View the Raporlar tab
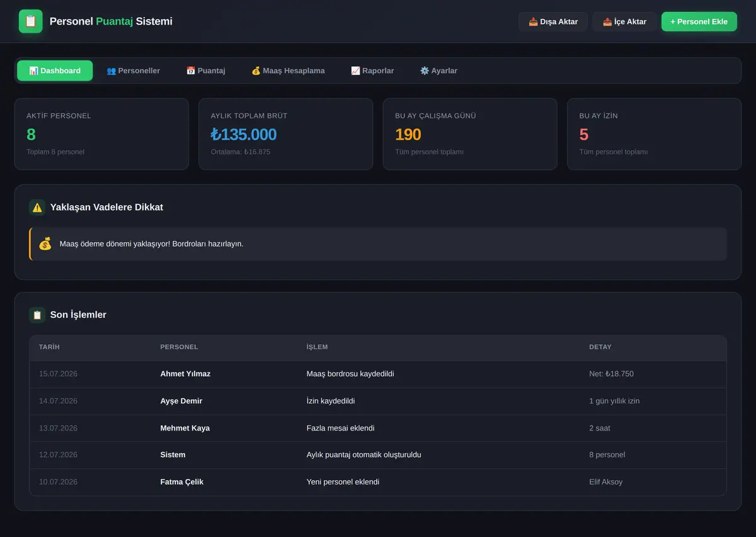The image size is (756, 537). click(372, 71)
